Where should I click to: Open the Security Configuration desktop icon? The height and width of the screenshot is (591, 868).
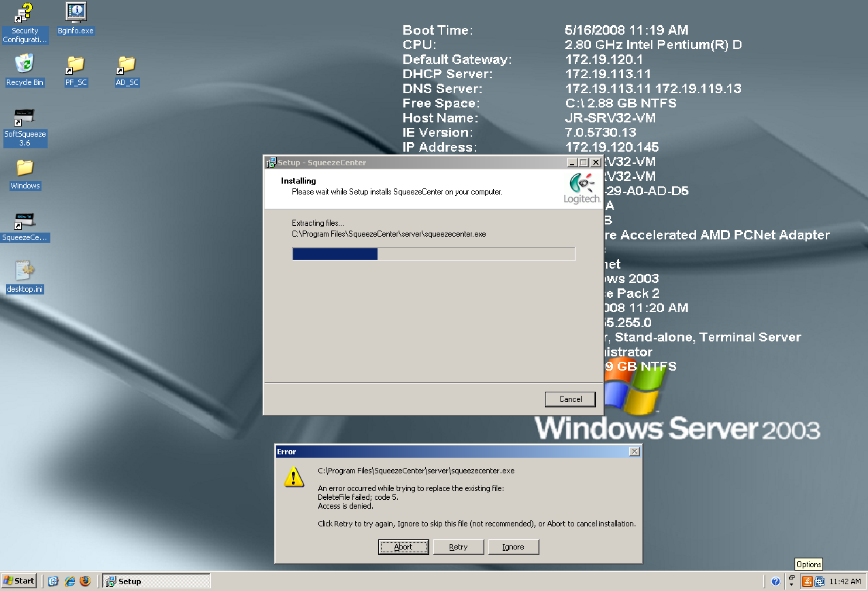(25, 14)
